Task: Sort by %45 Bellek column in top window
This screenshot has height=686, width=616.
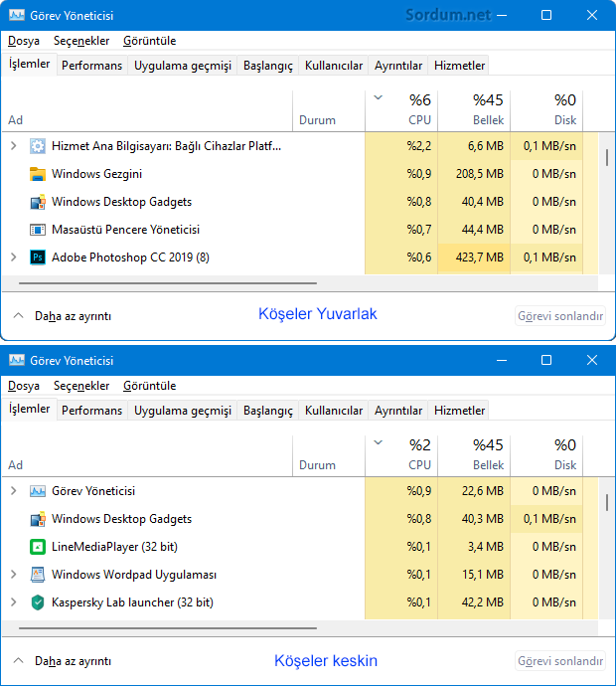Action: (x=474, y=111)
